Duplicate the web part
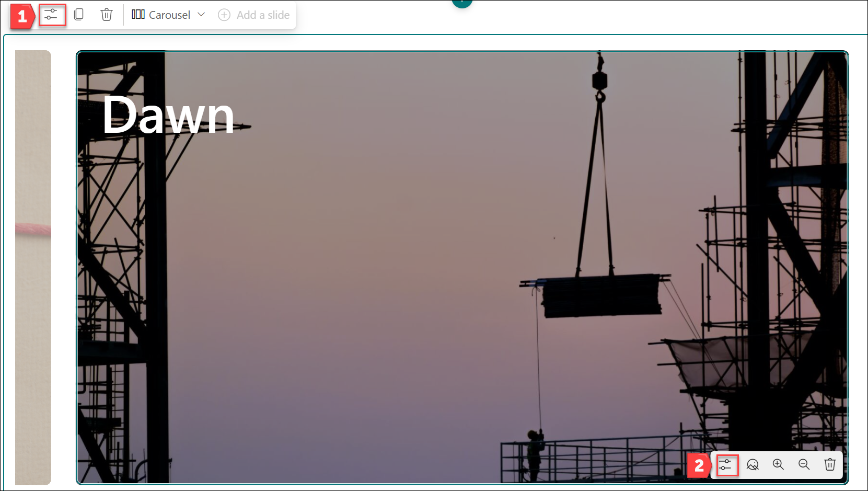Viewport: 868px width, 491px height. [79, 15]
